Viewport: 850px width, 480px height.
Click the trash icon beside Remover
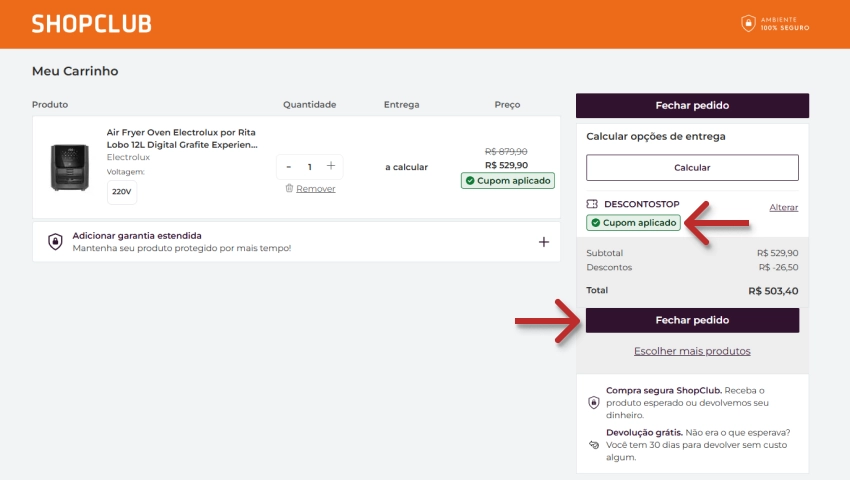tap(289, 188)
